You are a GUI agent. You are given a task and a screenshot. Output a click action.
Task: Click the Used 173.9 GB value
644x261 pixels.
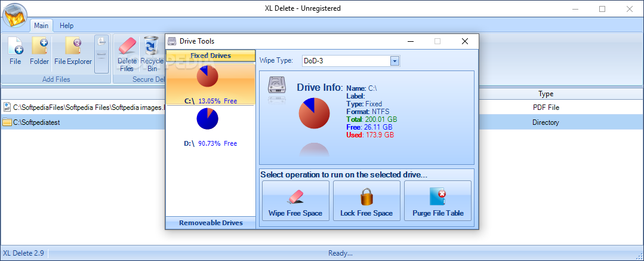click(x=370, y=135)
